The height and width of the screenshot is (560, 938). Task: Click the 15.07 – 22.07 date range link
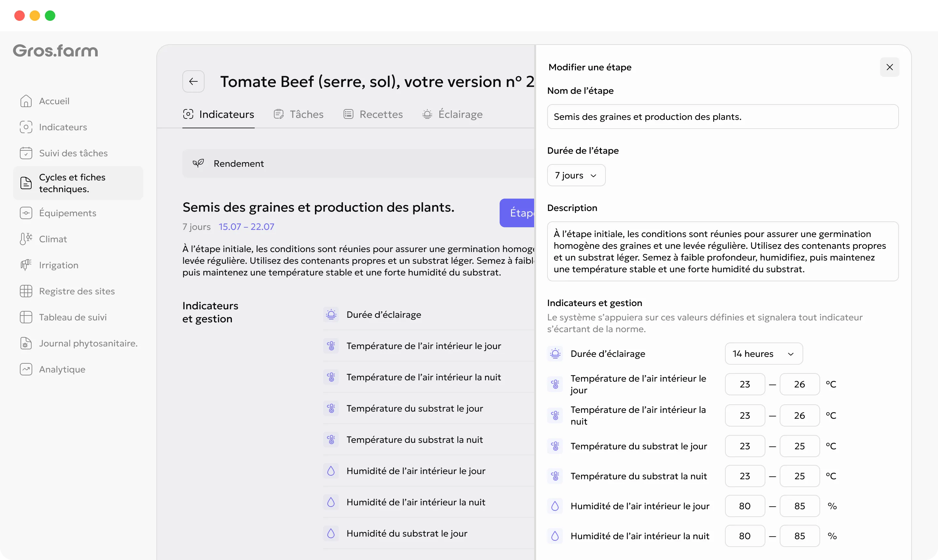pos(247,227)
